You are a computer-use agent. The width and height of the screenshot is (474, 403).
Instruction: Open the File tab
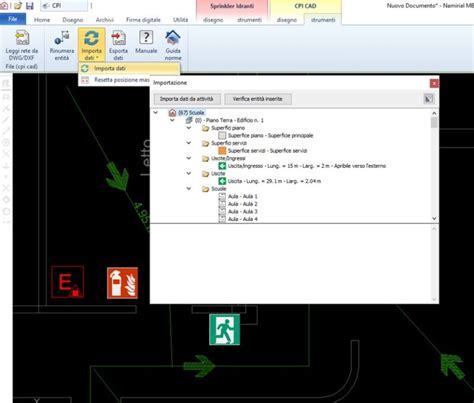click(13, 19)
